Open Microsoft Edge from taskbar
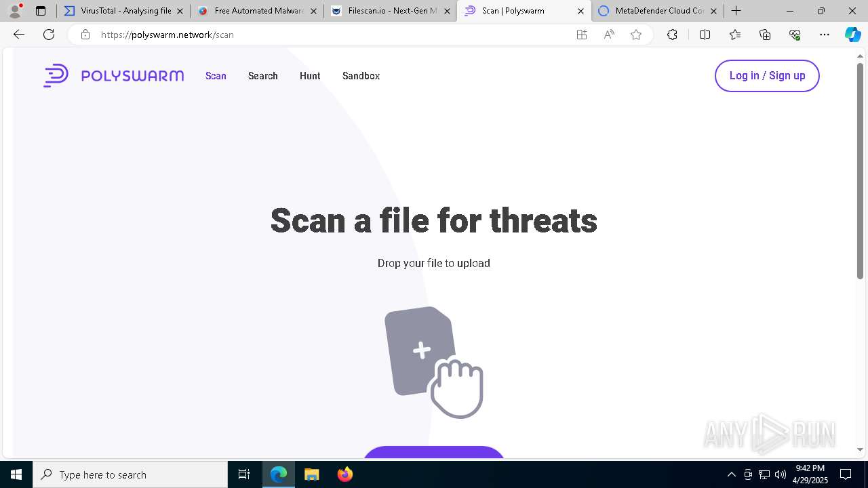 (279, 474)
